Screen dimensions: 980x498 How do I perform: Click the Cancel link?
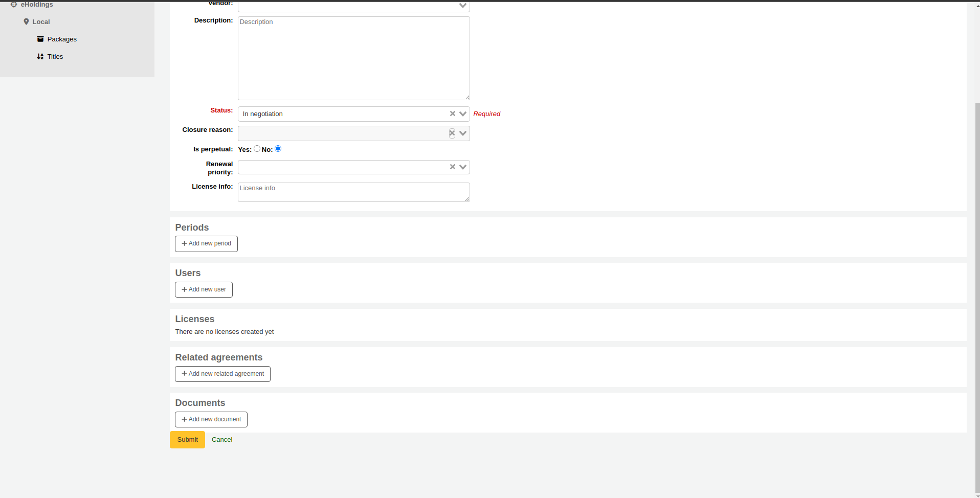click(222, 440)
